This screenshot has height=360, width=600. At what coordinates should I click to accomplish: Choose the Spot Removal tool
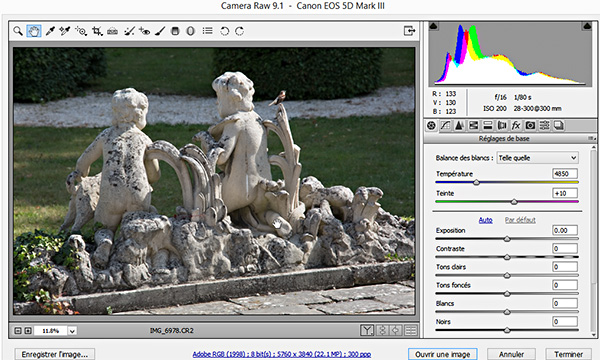pos(129,31)
